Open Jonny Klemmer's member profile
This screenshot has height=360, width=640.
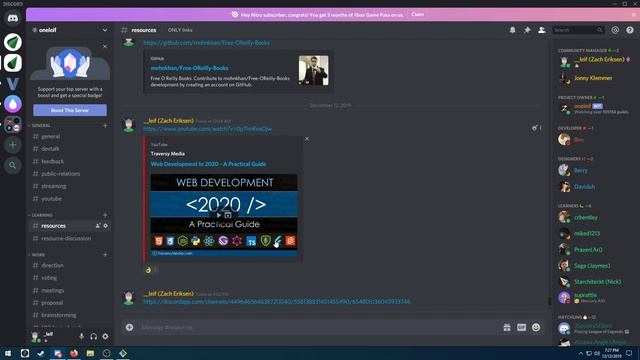[x=593, y=78]
